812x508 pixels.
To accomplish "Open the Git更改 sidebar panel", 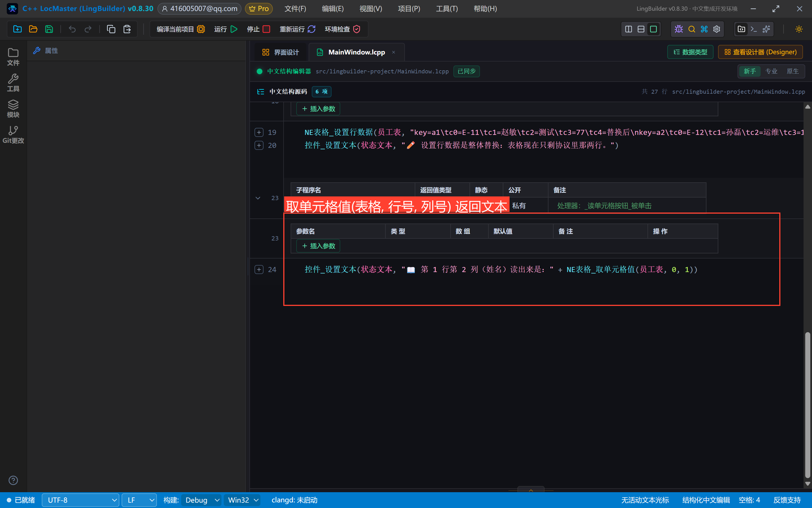I will tap(13, 135).
